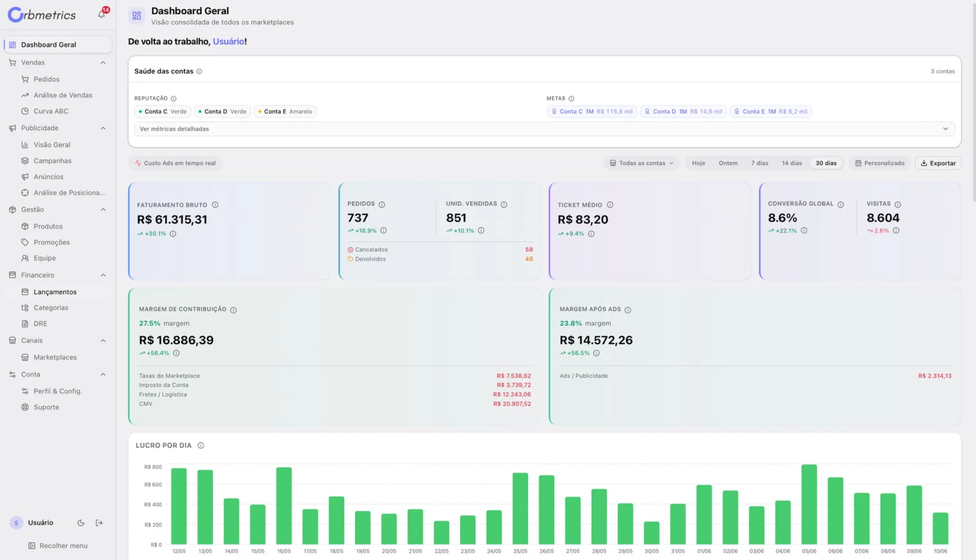Click info icon beside Ticket Médio
Viewport: 976px width, 560px height.
610,205
